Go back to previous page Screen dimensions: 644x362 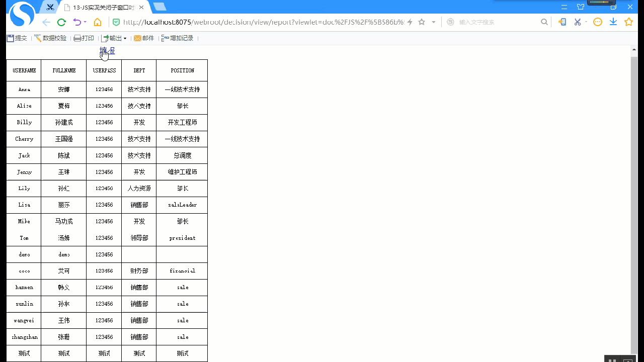pyautogui.click(x=46, y=22)
